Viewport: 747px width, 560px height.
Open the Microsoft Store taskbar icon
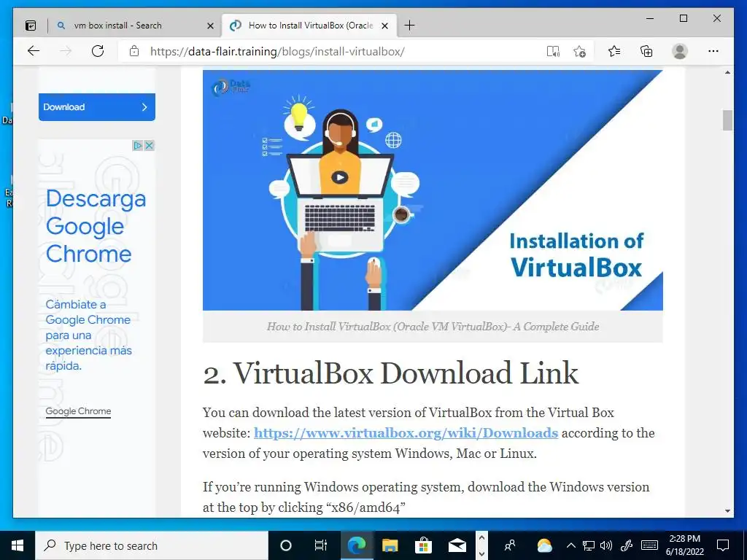[423, 545]
